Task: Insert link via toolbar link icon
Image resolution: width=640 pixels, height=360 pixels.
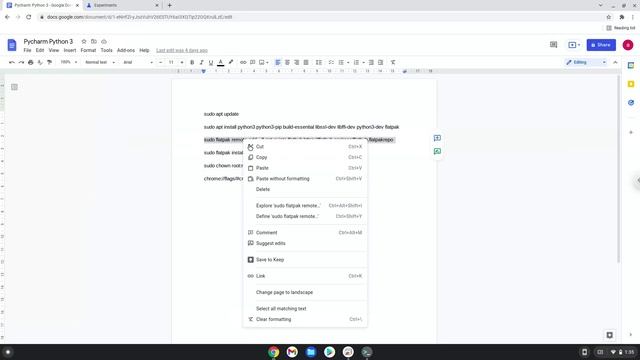Action: coord(243,62)
